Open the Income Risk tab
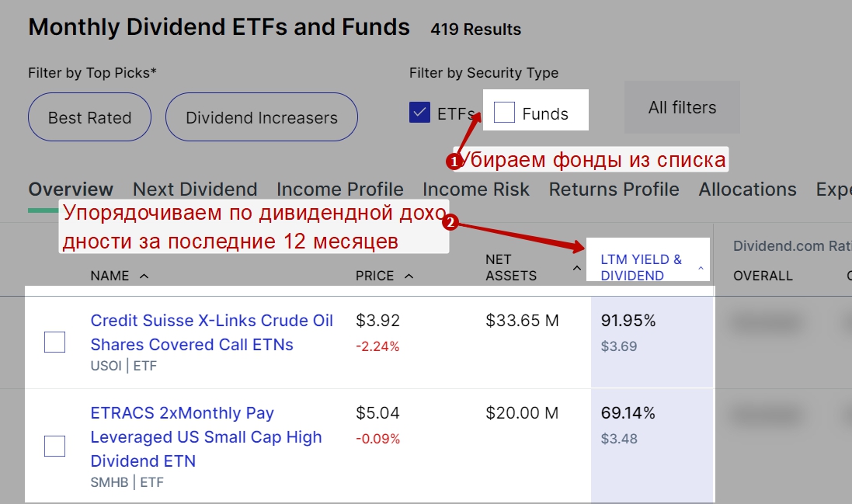The width and height of the screenshot is (852, 504). point(476,189)
